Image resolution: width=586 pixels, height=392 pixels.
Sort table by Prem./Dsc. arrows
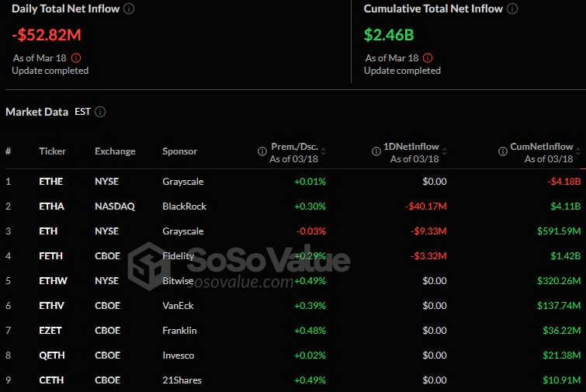click(x=324, y=151)
